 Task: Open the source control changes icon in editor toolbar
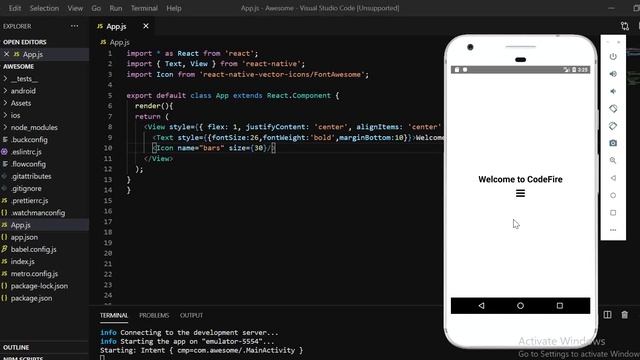(x=624, y=26)
